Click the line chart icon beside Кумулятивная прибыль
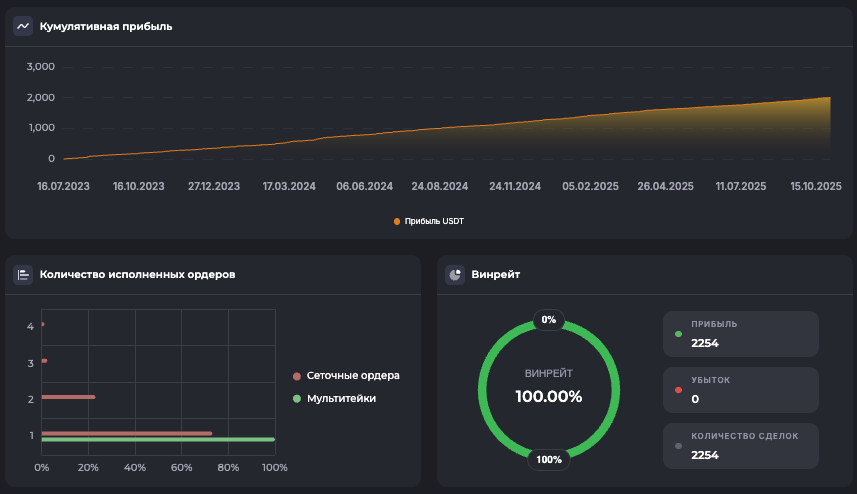Screen dimensions: 857x494 pyautogui.click(x=23, y=26)
